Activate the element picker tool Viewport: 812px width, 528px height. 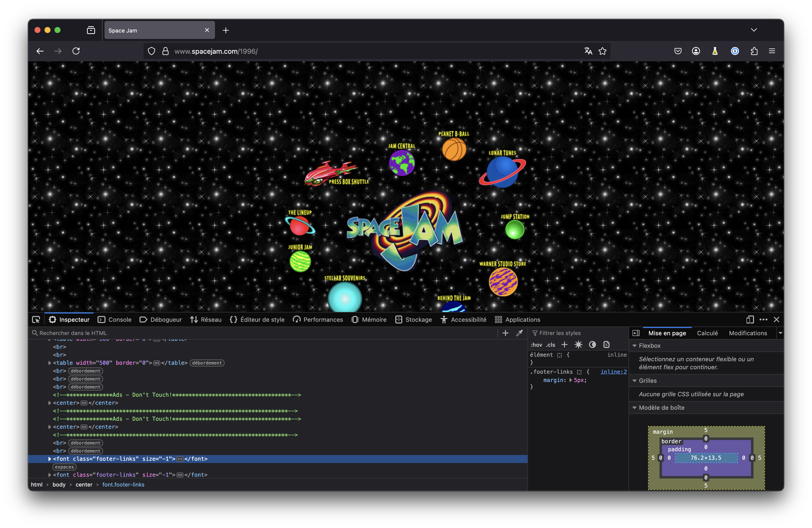(36, 319)
